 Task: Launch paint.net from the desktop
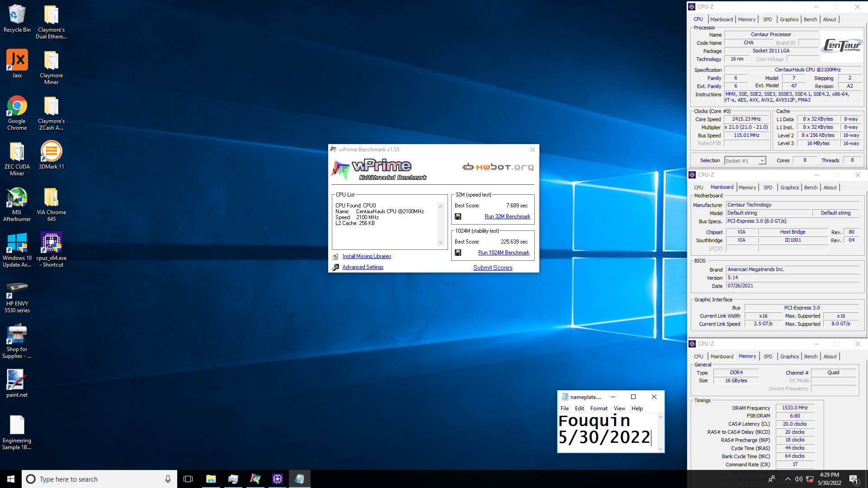(17, 383)
